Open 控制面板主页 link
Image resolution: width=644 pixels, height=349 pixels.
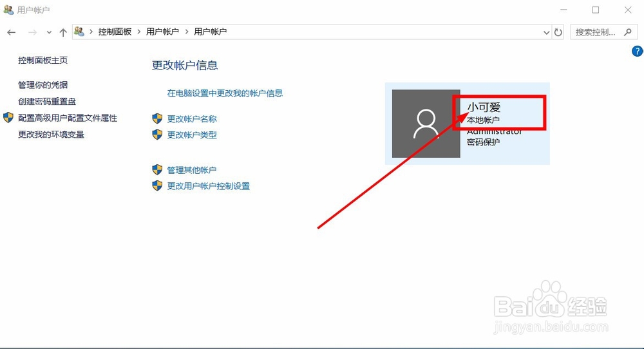tap(43, 61)
